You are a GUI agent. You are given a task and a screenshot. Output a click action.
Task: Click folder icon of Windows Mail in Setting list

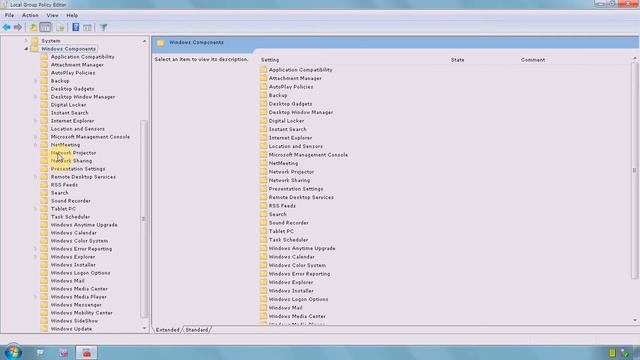tap(263, 307)
